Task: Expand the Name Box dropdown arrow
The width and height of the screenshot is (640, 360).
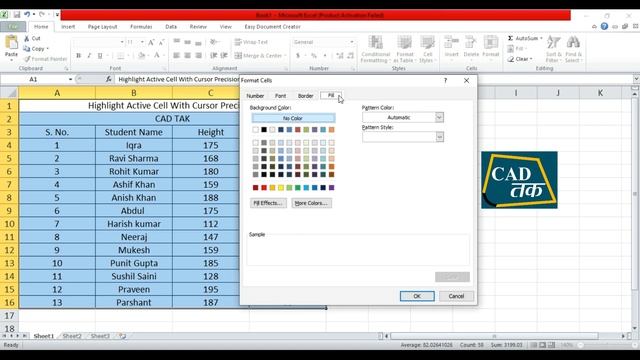Action: pos(70,79)
